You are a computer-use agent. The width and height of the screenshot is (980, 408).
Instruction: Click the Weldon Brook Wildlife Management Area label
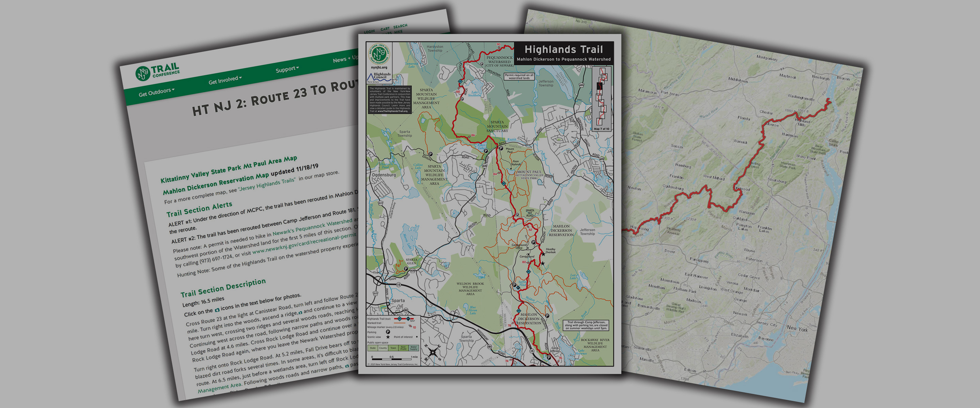click(470, 289)
